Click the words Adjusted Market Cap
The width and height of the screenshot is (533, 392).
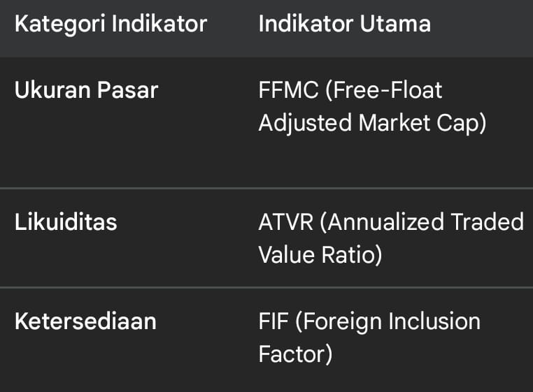pyautogui.click(x=363, y=123)
